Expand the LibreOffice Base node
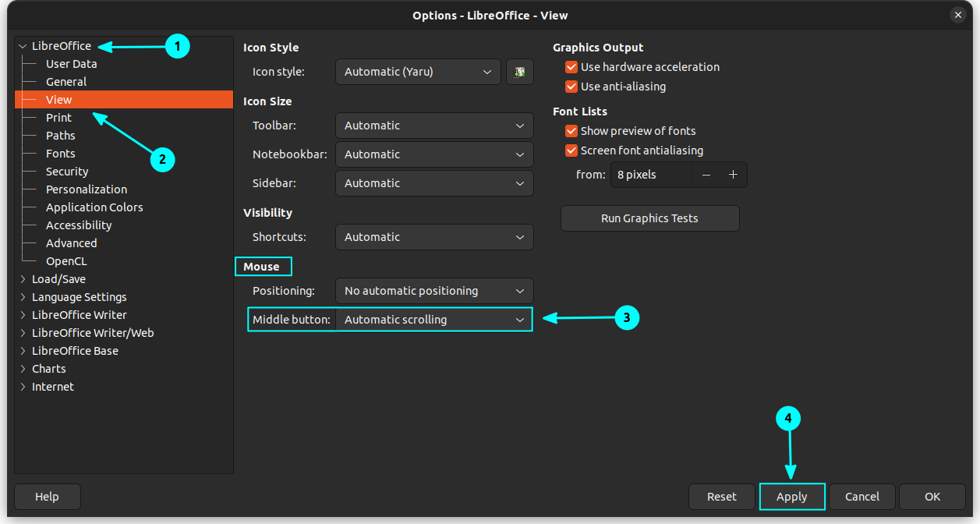Image resolution: width=980 pixels, height=524 pixels. click(23, 351)
